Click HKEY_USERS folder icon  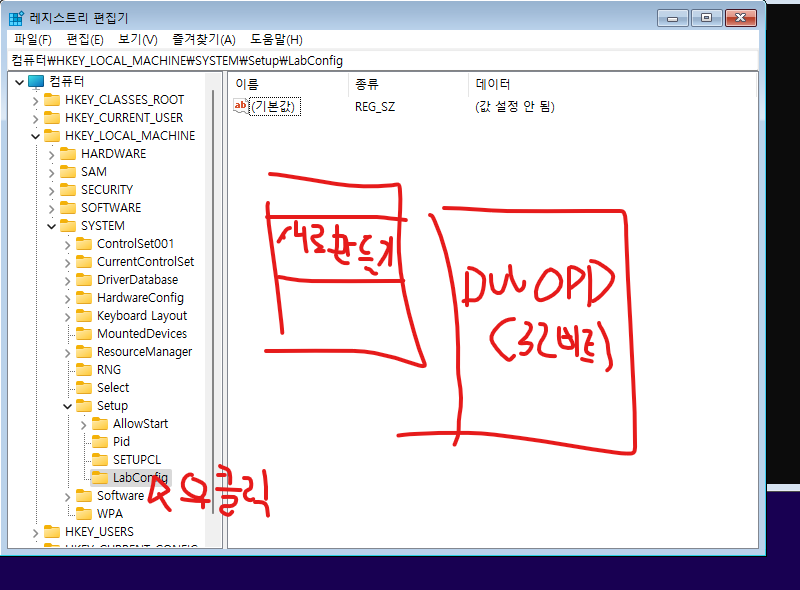pyautogui.click(x=52, y=531)
